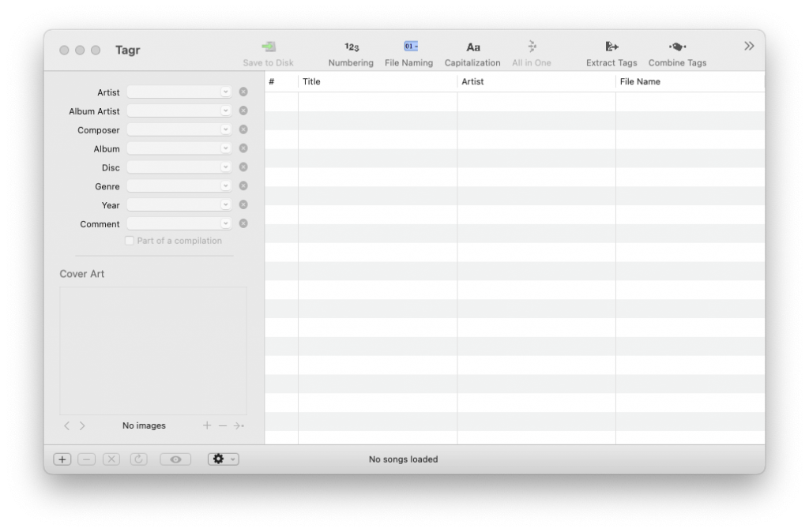Expand the Genre dropdown arrow
This screenshot has height=532, width=809.
pyautogui.click(x=225, y=186)
